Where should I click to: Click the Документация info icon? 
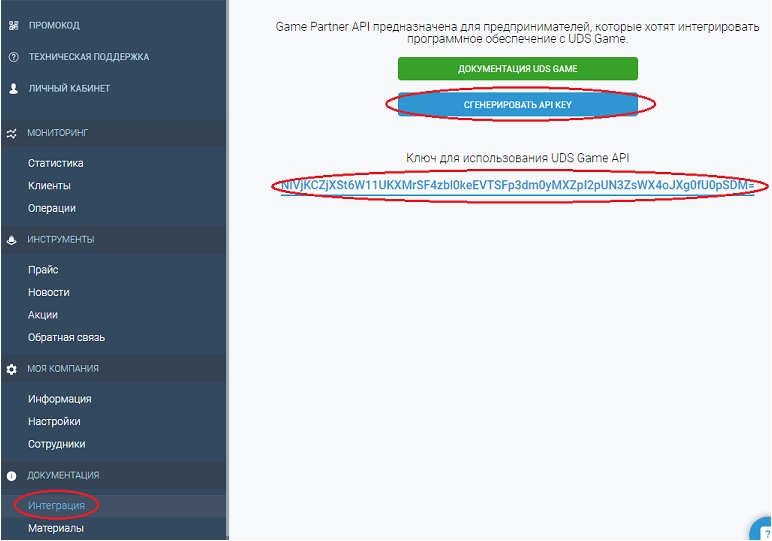coord(12,476)
